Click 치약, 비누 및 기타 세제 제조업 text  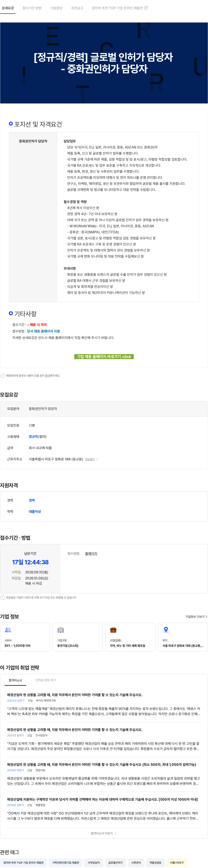[127, 646]
